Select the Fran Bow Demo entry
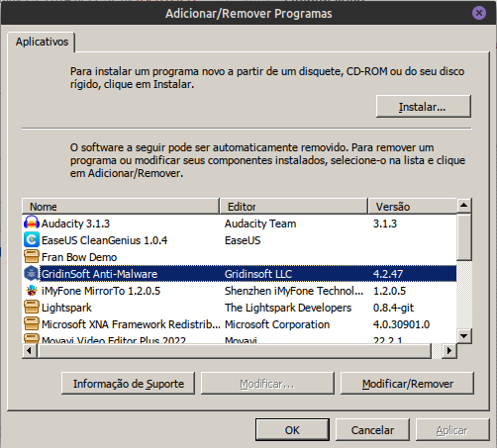This screenshot has height=448, width=497. [240, 257]
